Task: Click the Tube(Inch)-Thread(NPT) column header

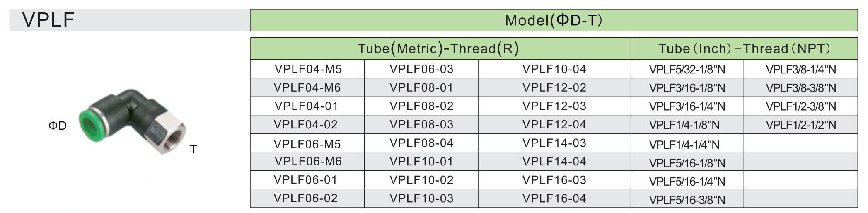Action: [x=744, y=49]
